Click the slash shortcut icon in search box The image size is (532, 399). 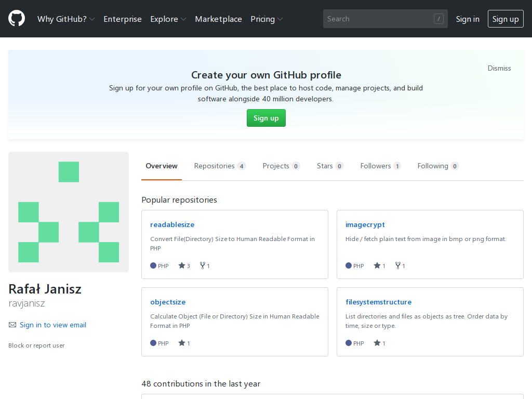(x=438, y=19)
